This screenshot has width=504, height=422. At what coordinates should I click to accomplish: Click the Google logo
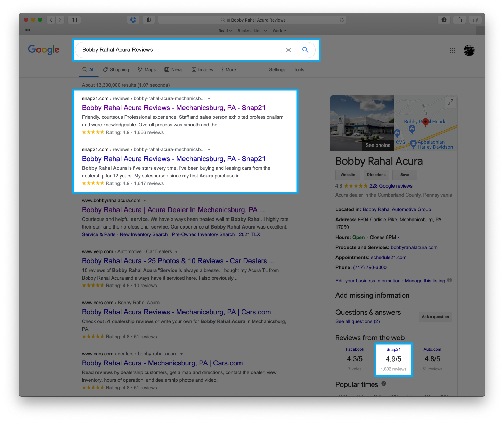pyautogui.click(x=44, y=50)
